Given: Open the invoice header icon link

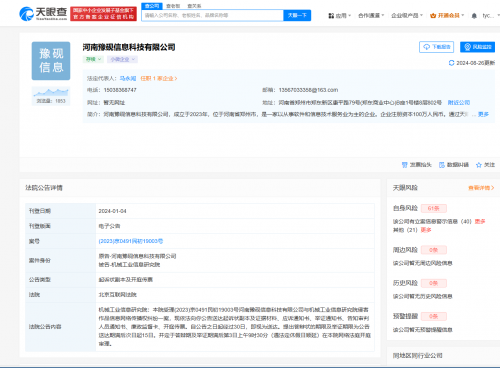Looking at the screenshot, I should click(405, 165).
